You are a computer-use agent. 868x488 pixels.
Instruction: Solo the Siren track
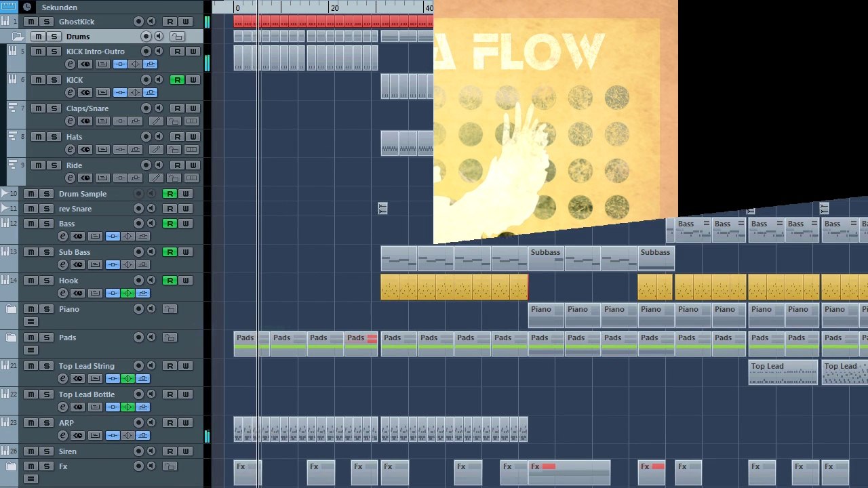coord(47,451)
